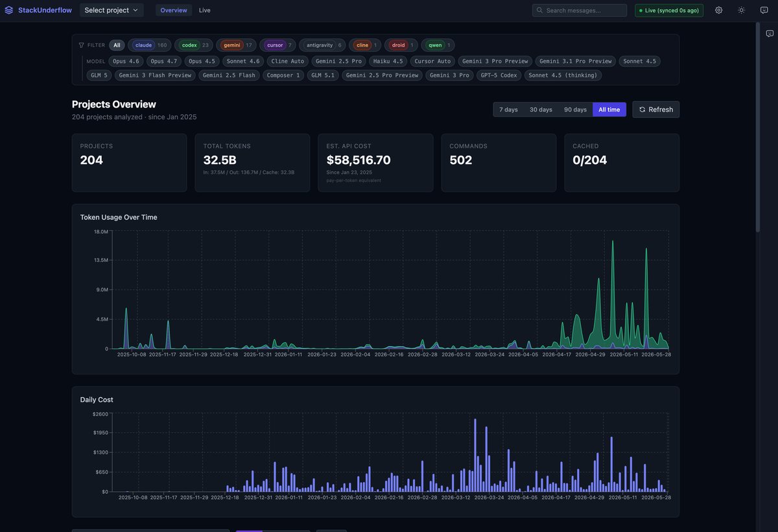The width and height of the screenshot is (778, 532).
Task: Click the Live synced status badge
Action: pyautogui.click(x=669, y=10)
